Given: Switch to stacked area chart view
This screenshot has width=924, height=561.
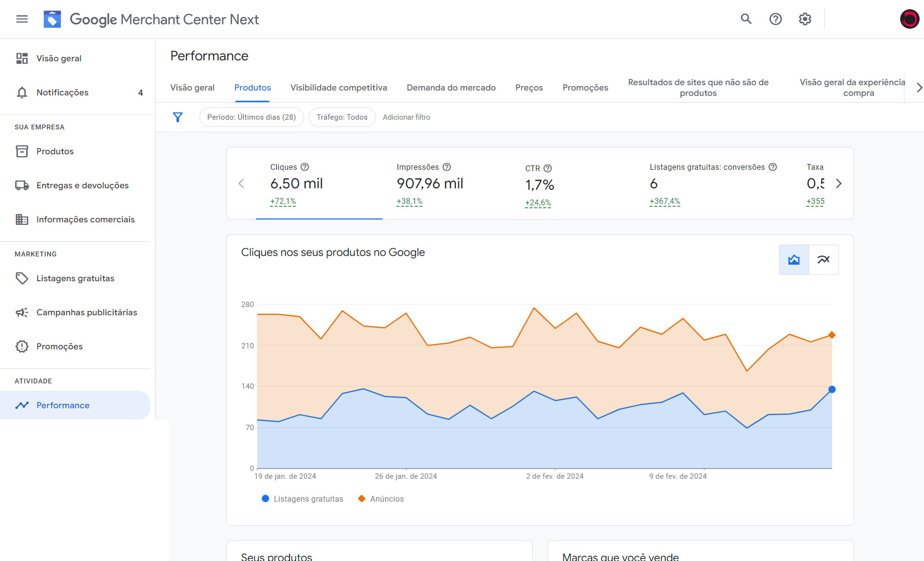Looking at the screenshot, I should pyautogui.click(x=794, y=260).
